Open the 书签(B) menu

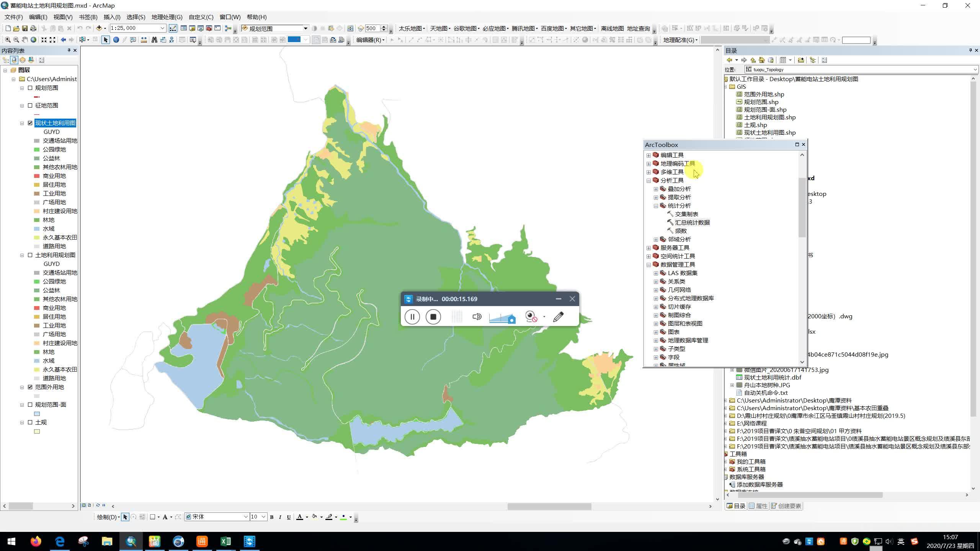[88, 17]
